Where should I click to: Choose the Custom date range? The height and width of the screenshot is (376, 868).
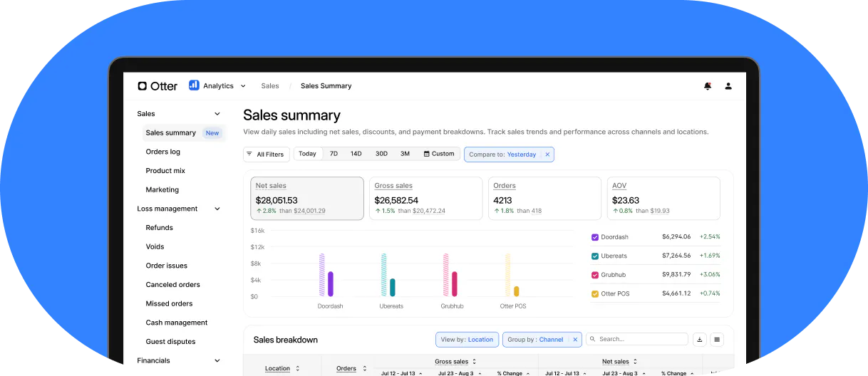pyautogui.click(x=439, y=154)
